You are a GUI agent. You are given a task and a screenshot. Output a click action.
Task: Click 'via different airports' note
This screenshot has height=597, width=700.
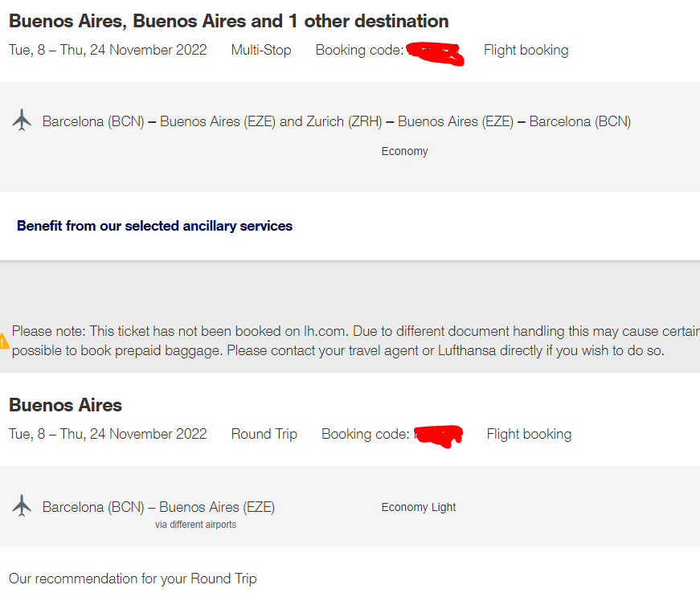195,525
